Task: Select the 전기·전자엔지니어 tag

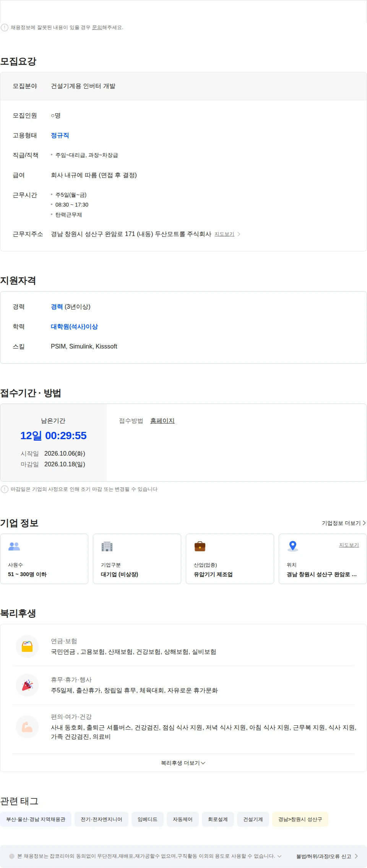Action: click(x=101, y=819)
